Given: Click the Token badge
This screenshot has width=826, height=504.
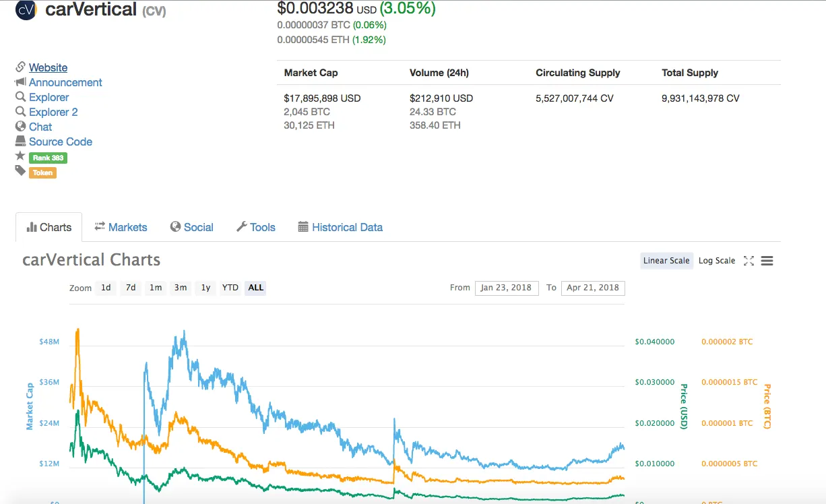Looking at the screenshot, I should point(42,172).
